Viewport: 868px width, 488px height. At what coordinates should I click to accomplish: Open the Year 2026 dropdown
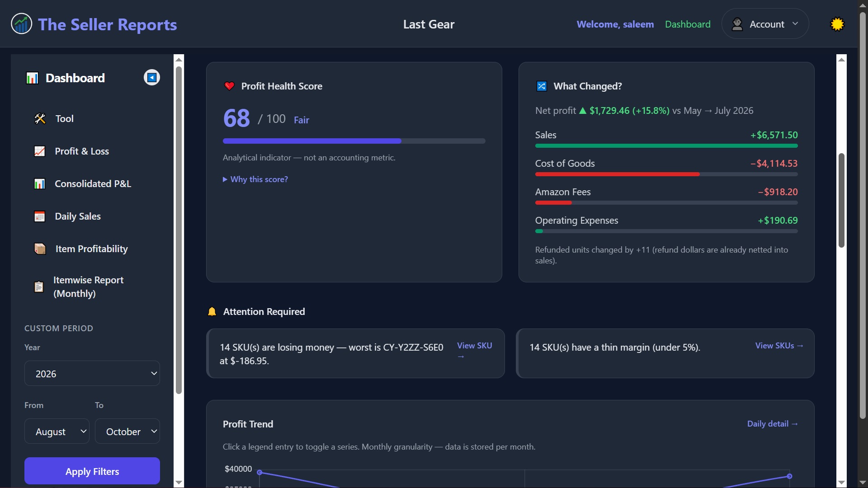tap(92, 373)
